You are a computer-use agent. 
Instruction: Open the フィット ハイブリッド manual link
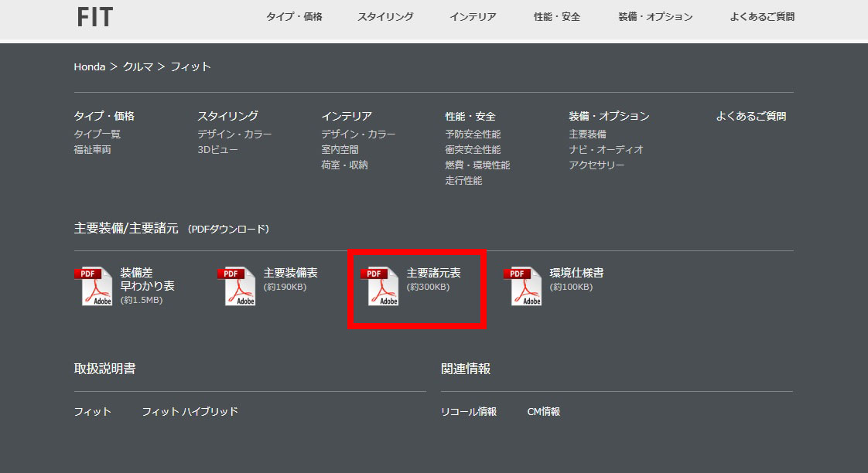click(x=190, y=412)
